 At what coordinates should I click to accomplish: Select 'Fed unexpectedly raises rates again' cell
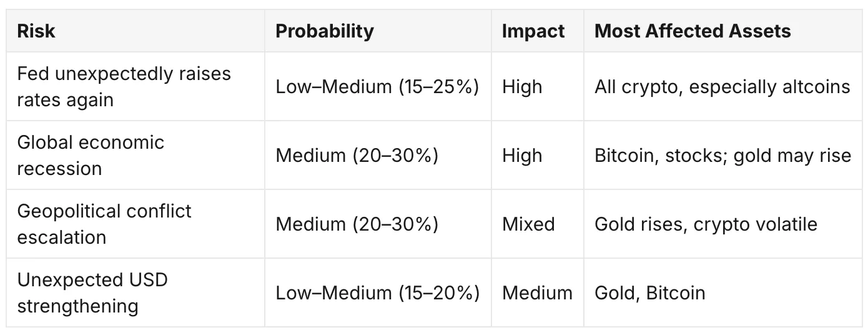[x=136, y=86]
